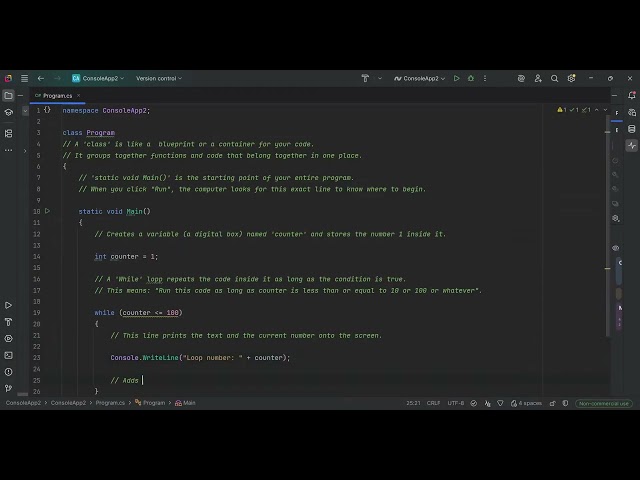Open the ConsoleApp2 project dropdown
This screenshot has height=480, width=640.
[x=98, y=78]
